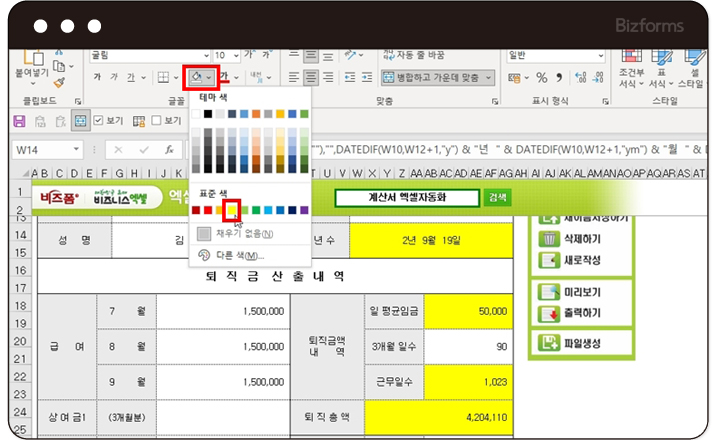Select the yellow cell with 50,000
This screenshot has height=440, width=715.
[468, 311]
